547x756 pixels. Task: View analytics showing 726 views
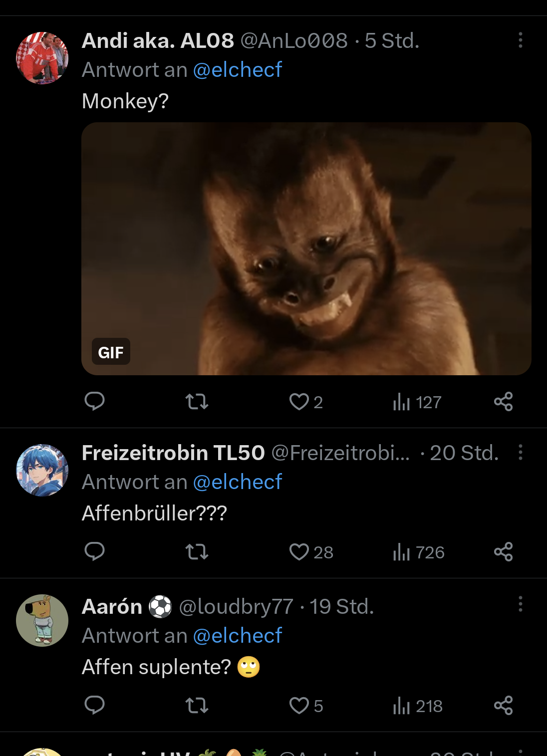coord(418,552)
